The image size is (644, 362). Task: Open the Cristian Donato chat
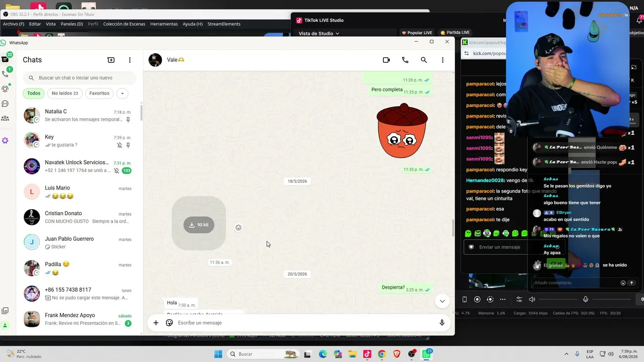[x=79, y=217]
